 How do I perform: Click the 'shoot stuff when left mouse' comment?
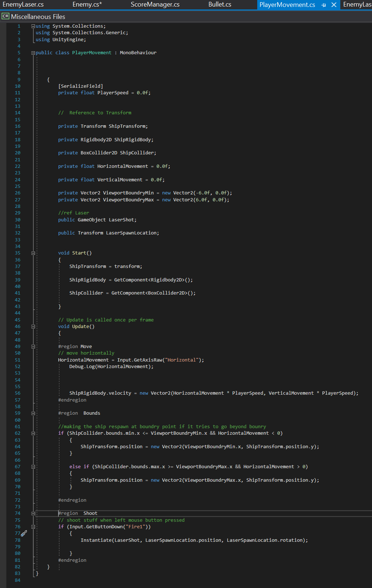click(x=121, y=520)
